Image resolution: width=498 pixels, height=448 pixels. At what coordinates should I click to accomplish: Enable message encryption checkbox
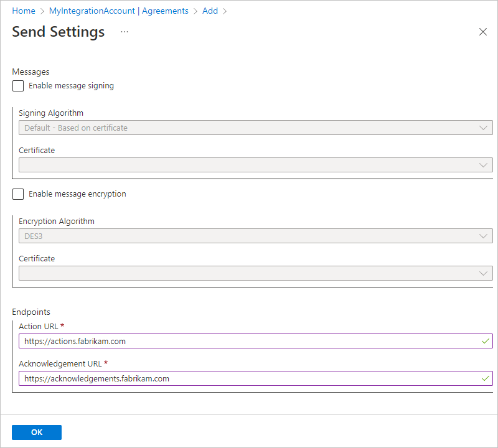click(x=19, y=195)
